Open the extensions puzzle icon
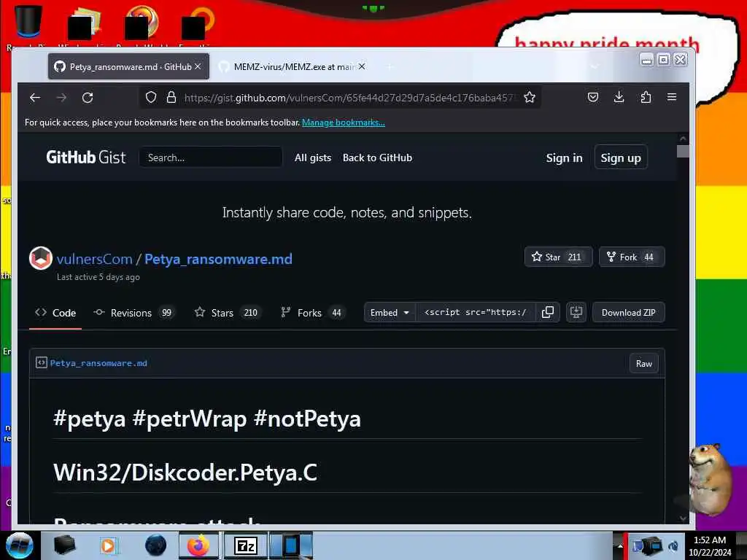 [x=646, y=97]
